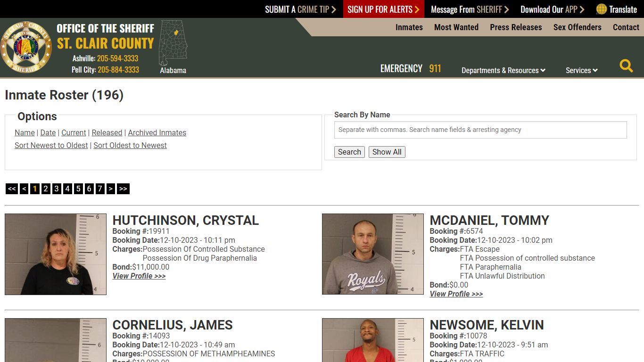Select Sort Oldest to Newest

click(x=130, y=146)
